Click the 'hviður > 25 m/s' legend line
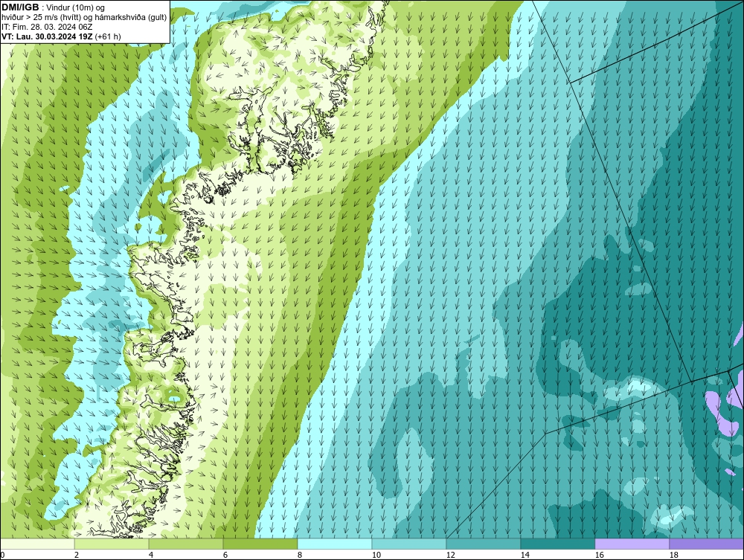 click(84, 17)
